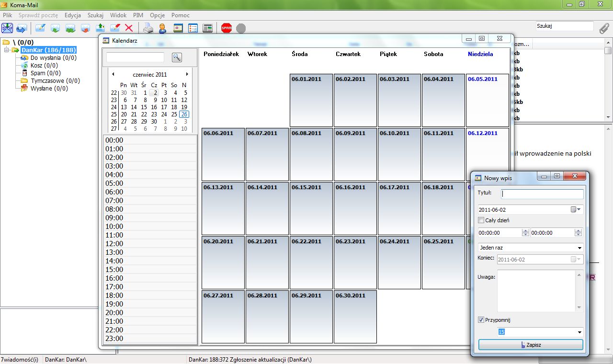
Task: Select day 15 in the mini calendar
Action: coord(144,107)
